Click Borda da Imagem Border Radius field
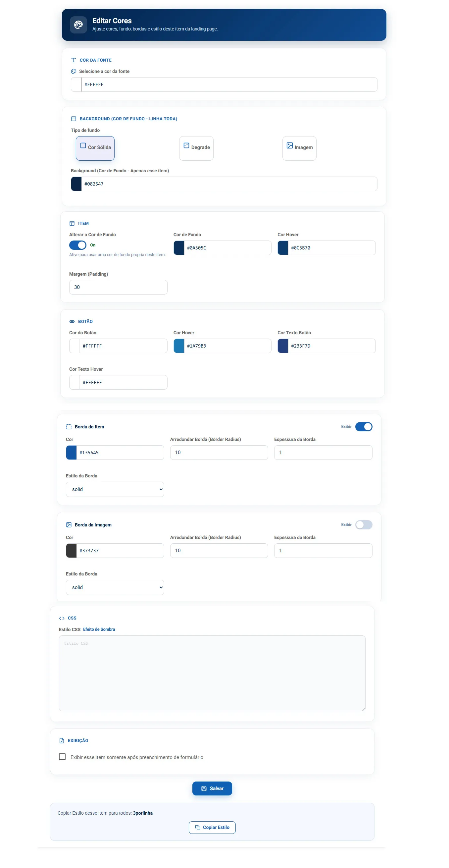Image resolution: width=449 pixels, height=868 pixels. (x=219, y=551)
